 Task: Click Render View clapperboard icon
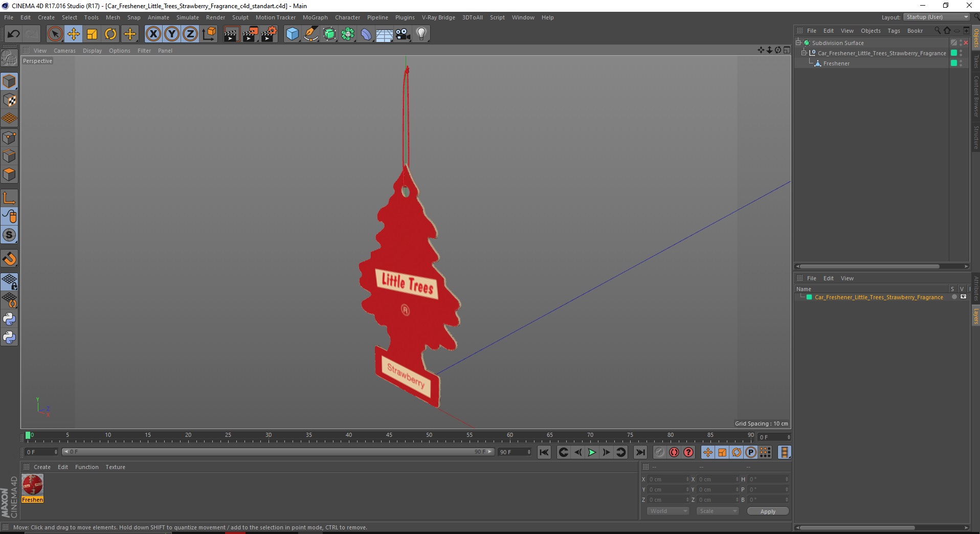(231, 34)
